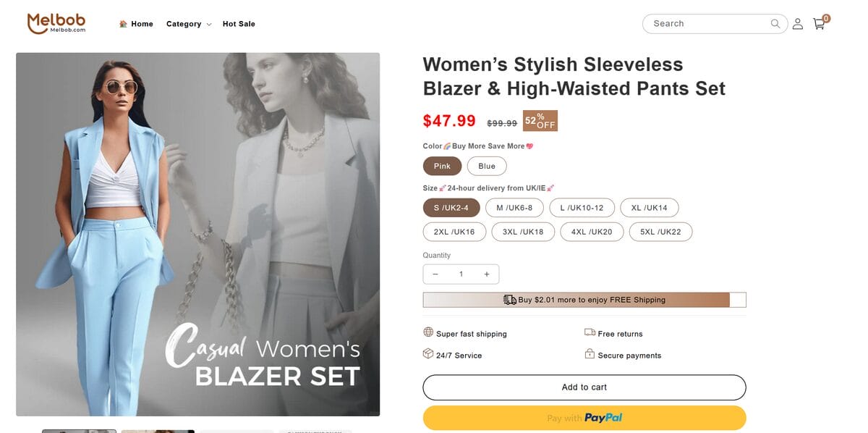The width and height of the screenshot is (868, 433).
Task: Open the shopping cart icon
Action: [x=819, y=24]
